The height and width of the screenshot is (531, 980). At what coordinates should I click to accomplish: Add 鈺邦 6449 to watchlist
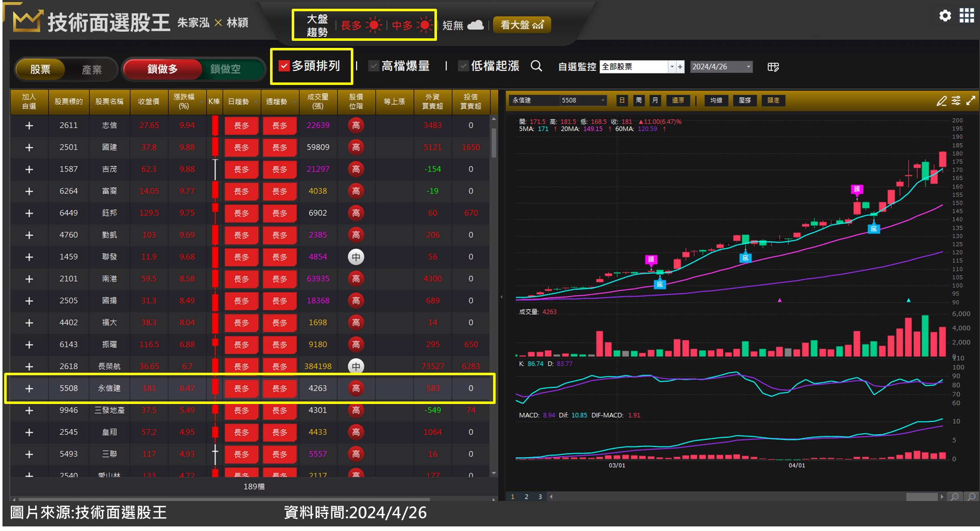29,214
